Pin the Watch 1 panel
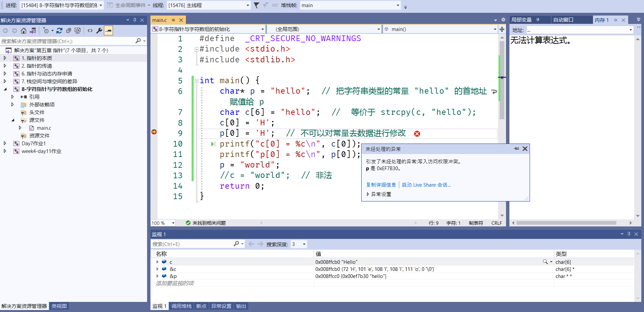This screenshot has height=312, width=644. click(629, 234)
